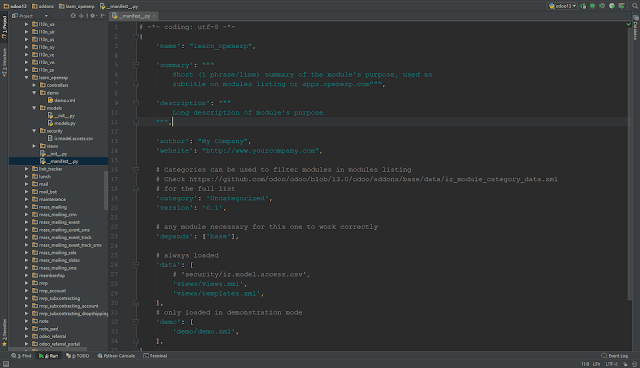640x368 pixels.
Task: Select the membership folder
Action: (x=49, y=275)
